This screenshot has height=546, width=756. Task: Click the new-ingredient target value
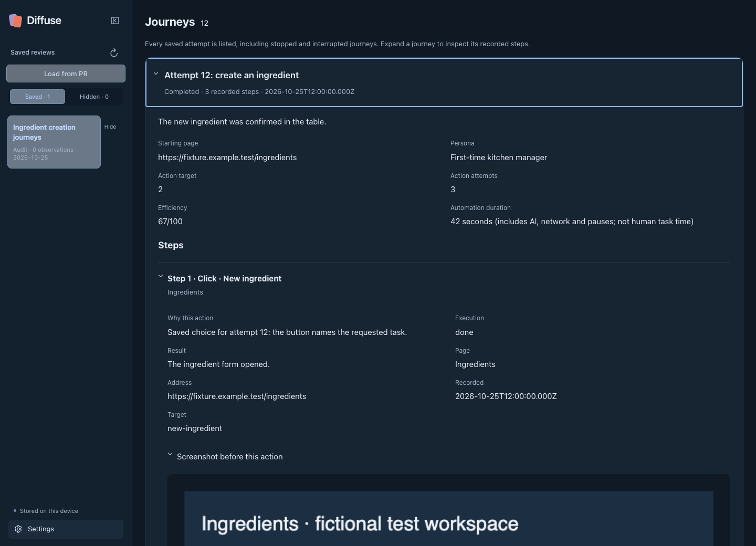coord(195,428)
